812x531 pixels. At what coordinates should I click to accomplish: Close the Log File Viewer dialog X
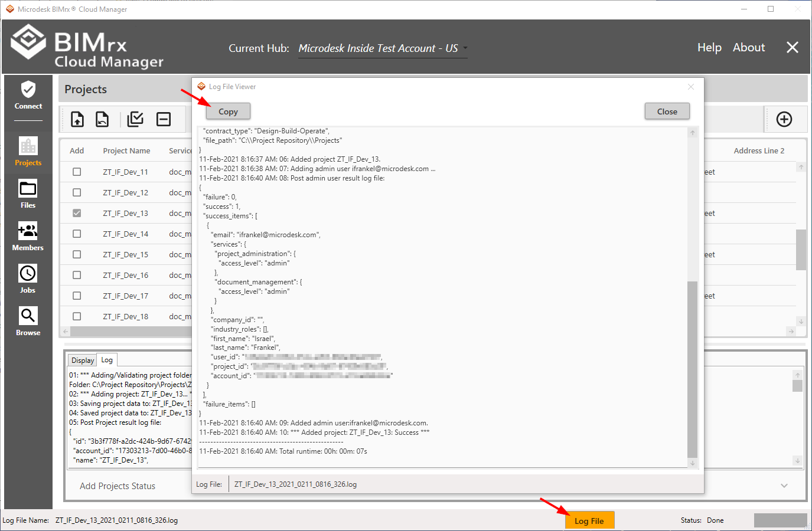pos(691,87)
